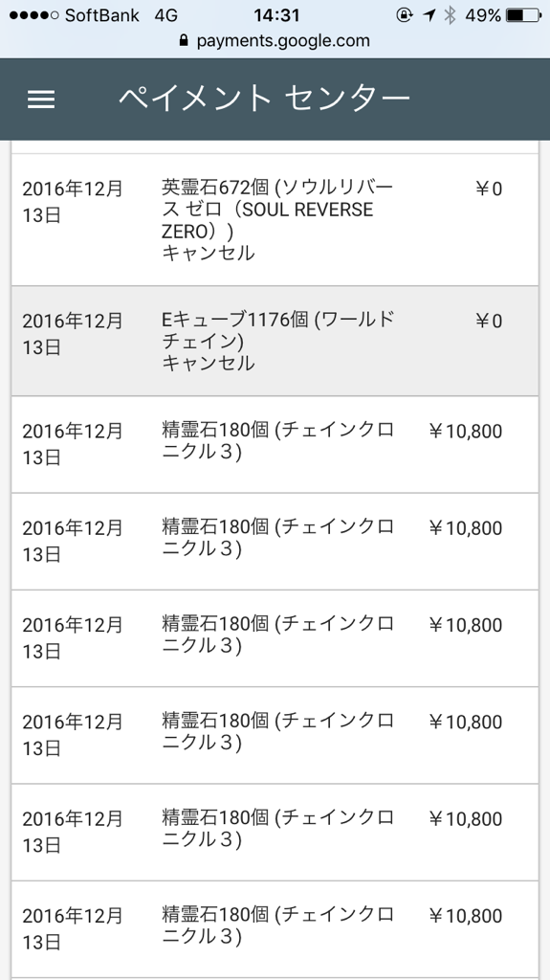Tap キャンセル status under Eキューブ1176個

pos(209,363)
